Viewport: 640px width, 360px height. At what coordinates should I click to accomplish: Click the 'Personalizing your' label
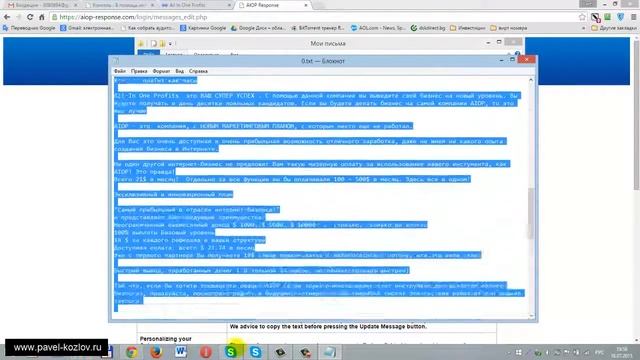[x=165, y=339]
